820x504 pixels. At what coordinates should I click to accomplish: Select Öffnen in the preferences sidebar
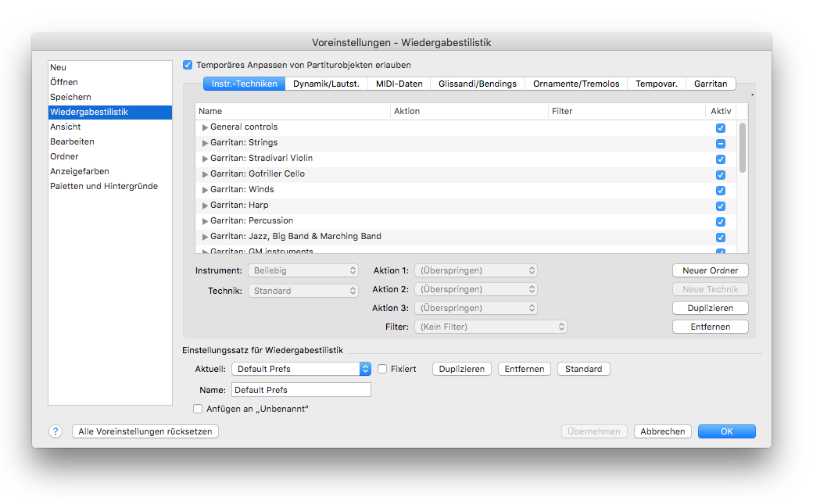(109, 82)
